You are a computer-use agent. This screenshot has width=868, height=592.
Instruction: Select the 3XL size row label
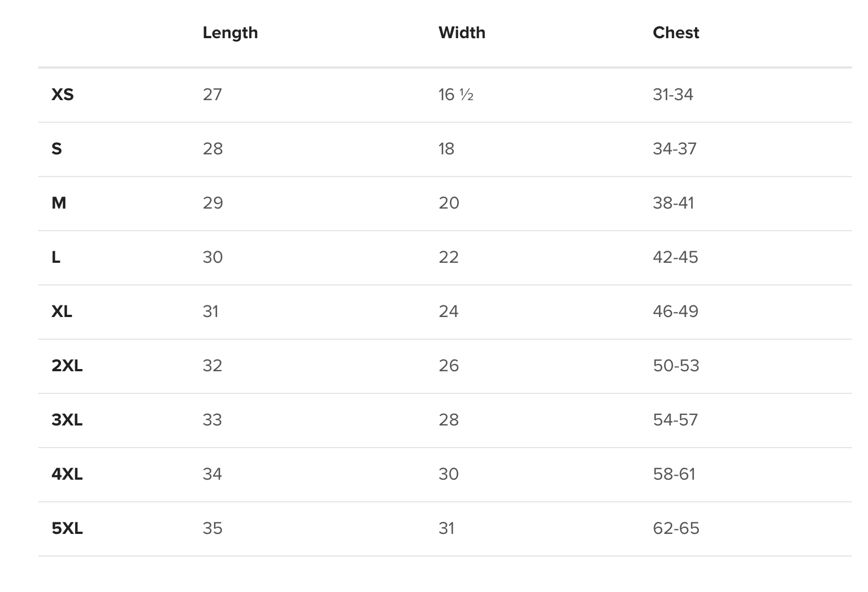point(67,420)
